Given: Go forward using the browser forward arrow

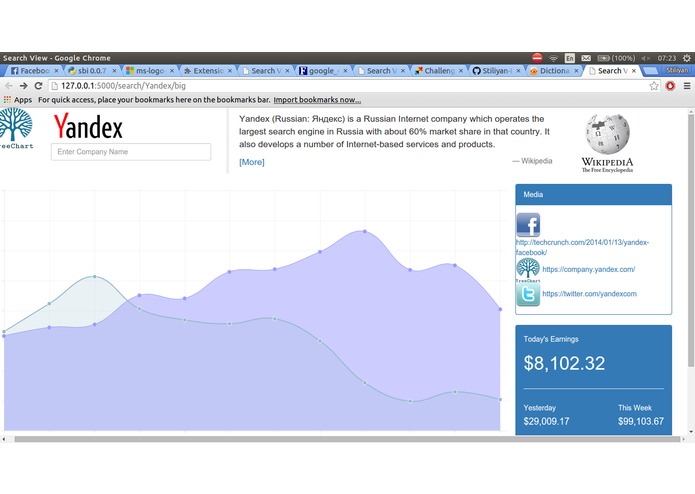Looking at the screenshot, I should point(23,86).
